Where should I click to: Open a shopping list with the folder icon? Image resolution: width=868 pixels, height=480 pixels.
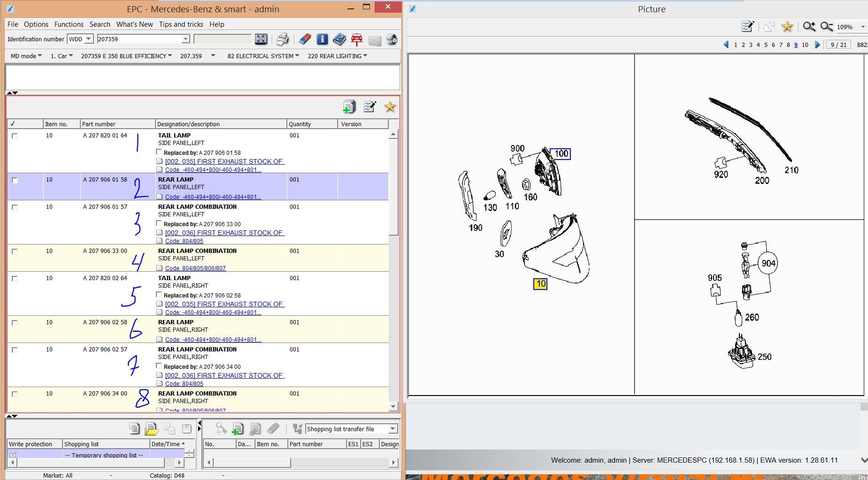click(151, 428)
